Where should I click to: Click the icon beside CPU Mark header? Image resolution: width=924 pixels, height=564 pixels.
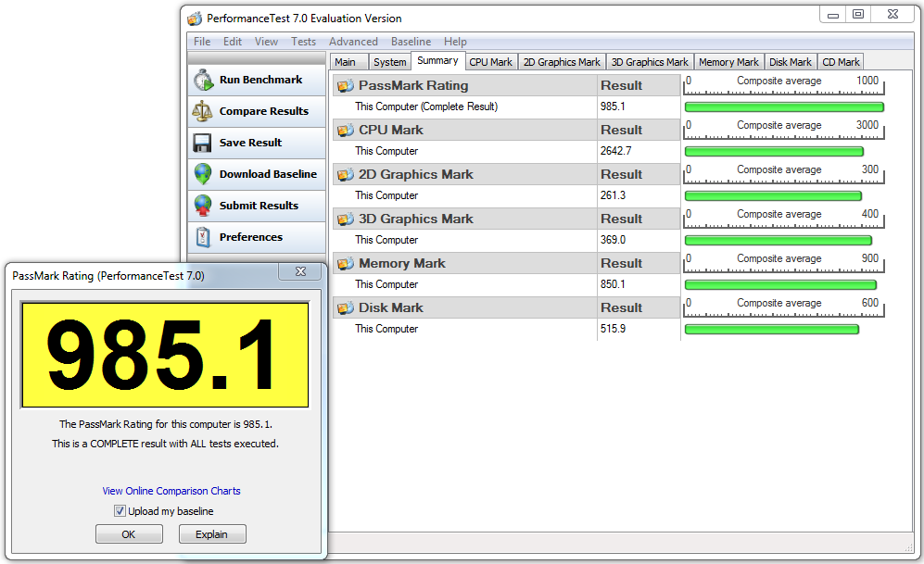point(346,130)
